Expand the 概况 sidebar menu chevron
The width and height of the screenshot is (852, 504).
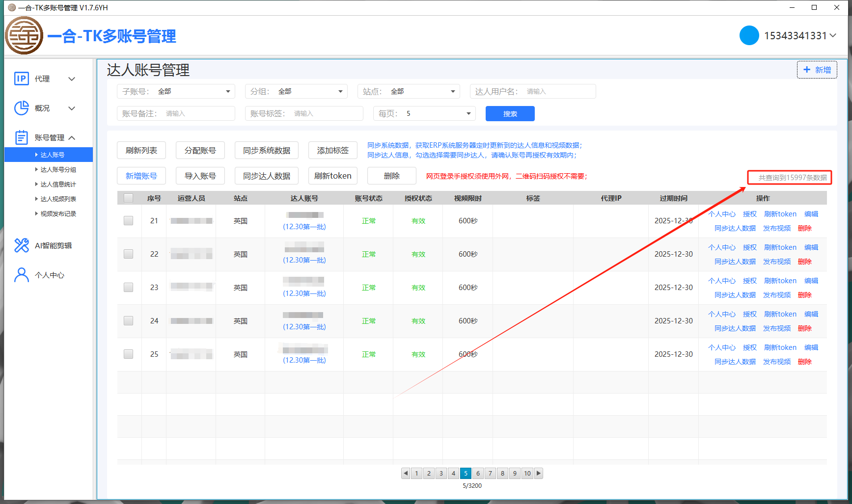[x=72, y=108]
